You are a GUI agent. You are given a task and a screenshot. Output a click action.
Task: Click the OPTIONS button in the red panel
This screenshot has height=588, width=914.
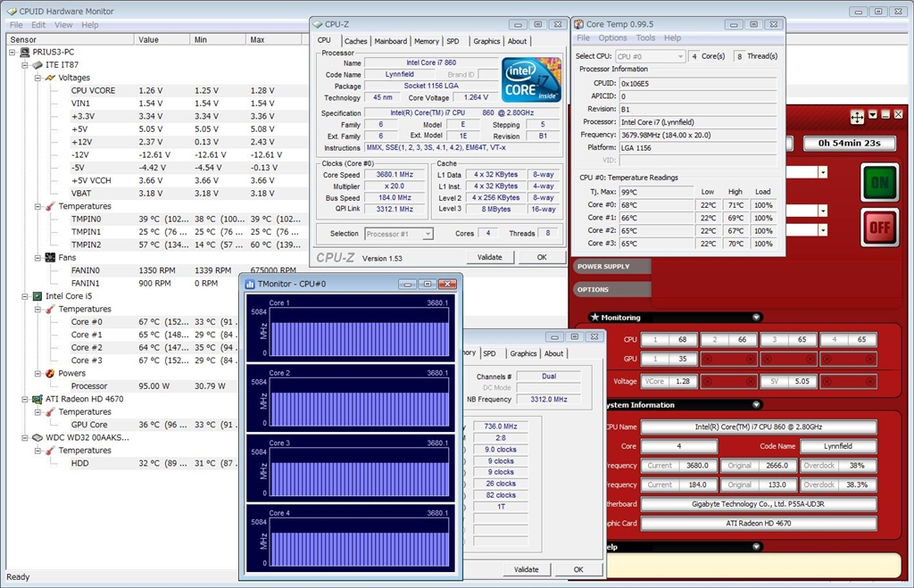point(611,289)
